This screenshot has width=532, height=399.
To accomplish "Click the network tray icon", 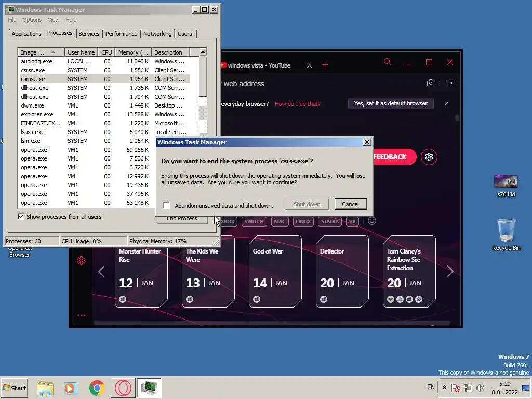I will (x=468, y=388).
